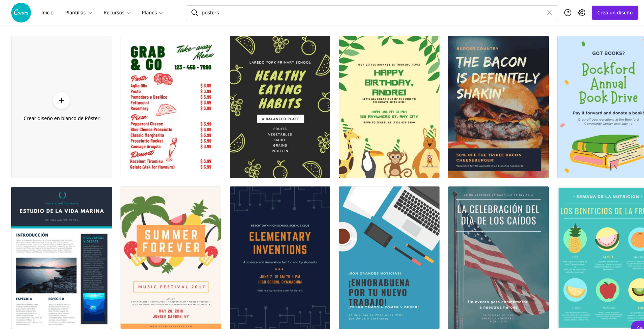Viewport: 644px width, 329px height.
Task: Clear the search field with the X
Action: click(x=549, y=13)
